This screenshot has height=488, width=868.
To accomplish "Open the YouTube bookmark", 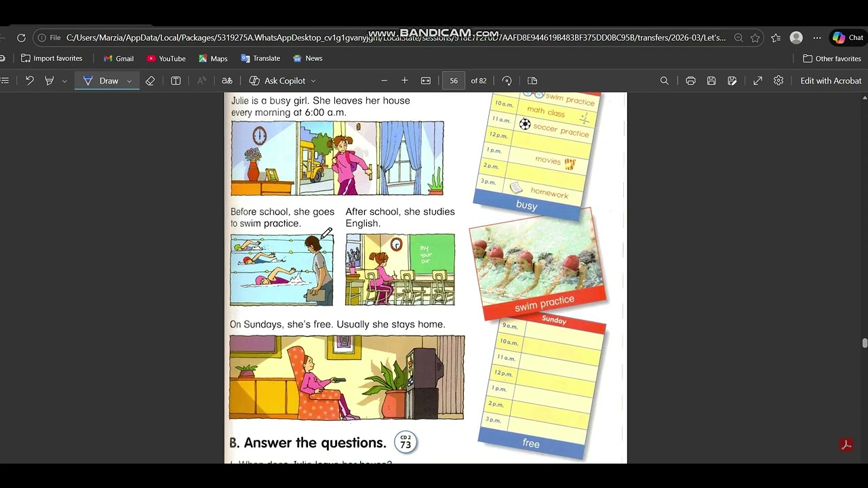I will pyautogui.click(x=166, y=58).
